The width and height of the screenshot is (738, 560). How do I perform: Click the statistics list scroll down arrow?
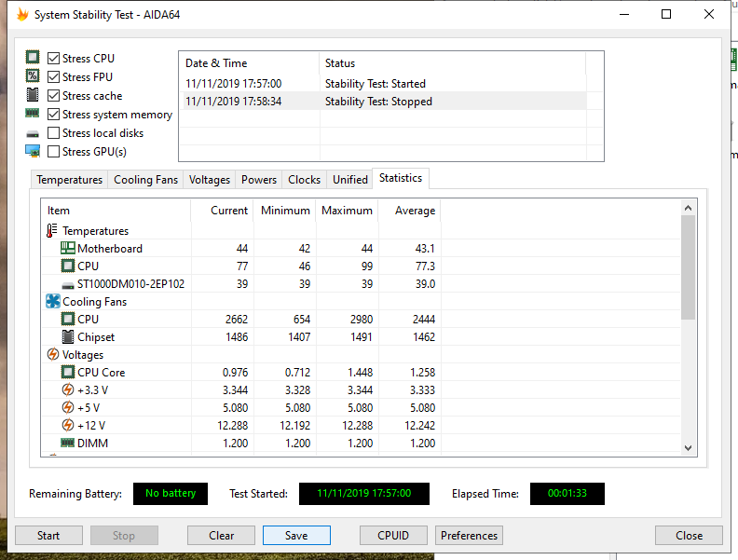click(688, 448)
